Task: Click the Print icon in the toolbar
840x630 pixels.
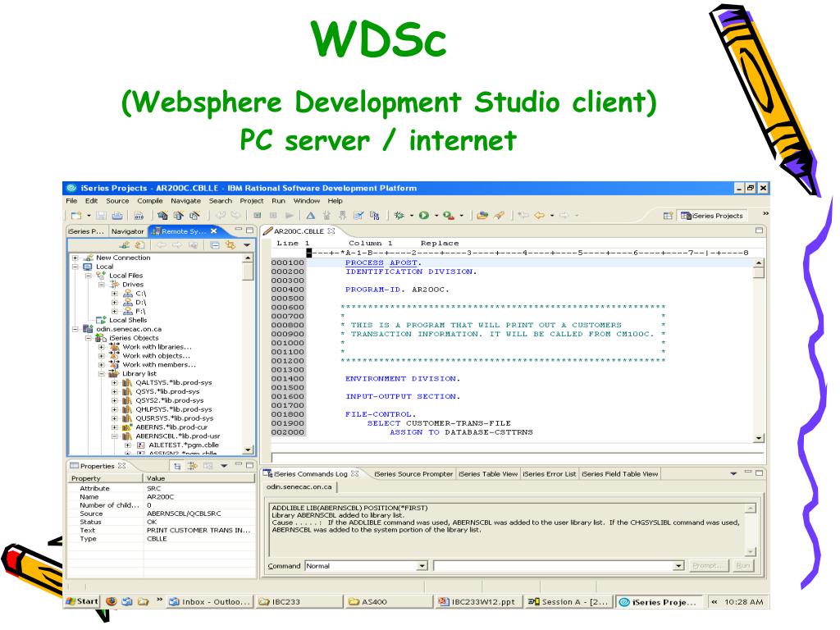Action: [117, 216]
